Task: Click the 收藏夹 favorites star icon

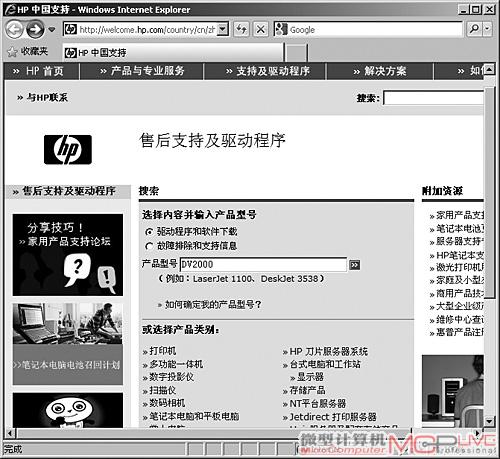Action: pos(12,52)
